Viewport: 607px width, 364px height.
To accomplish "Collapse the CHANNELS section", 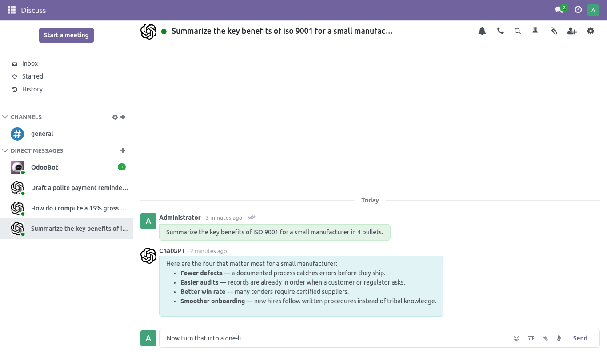I will (5, 117).
